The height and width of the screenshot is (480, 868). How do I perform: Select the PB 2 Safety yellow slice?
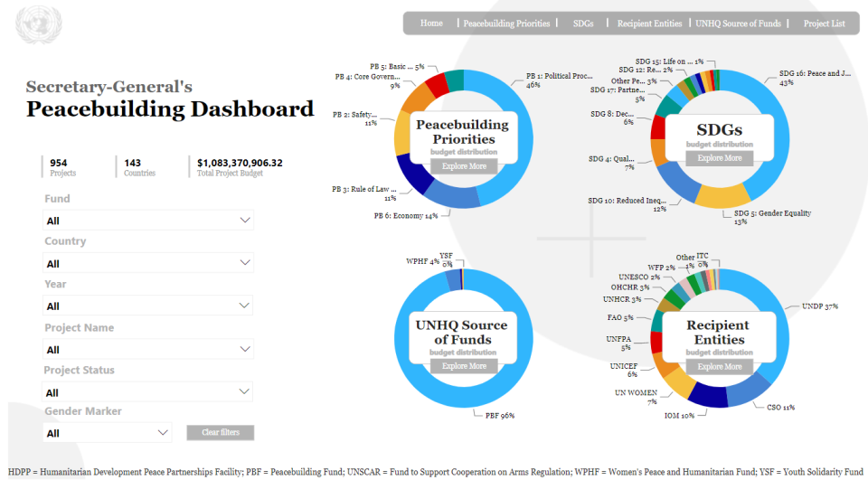(402, 134)
